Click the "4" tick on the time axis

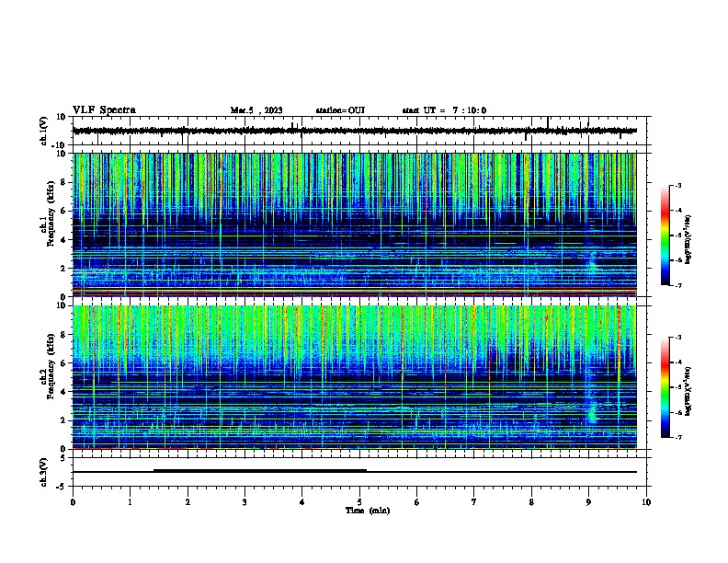click(302, 502)
